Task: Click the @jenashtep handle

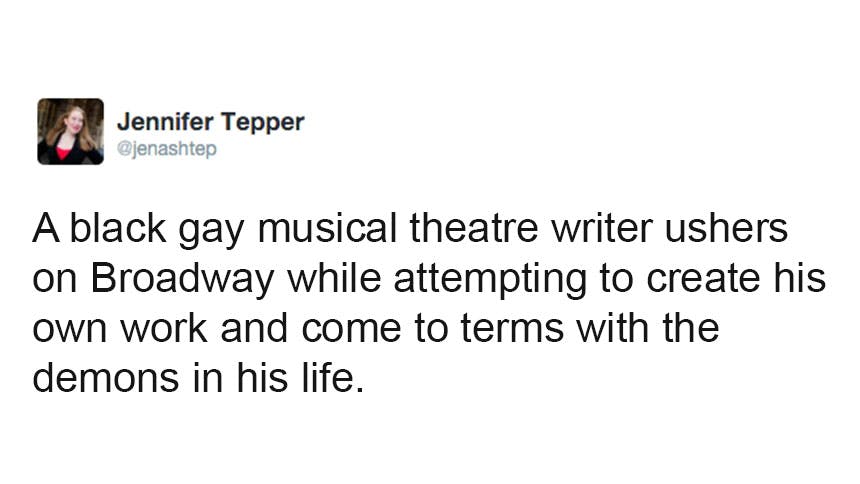Action: point(167,150)
